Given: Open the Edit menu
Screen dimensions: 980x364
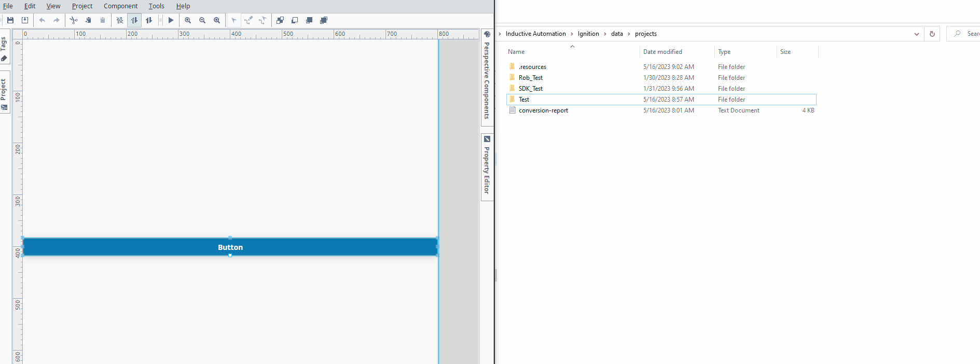Looking at the screenshot, I should coord(30,6).
